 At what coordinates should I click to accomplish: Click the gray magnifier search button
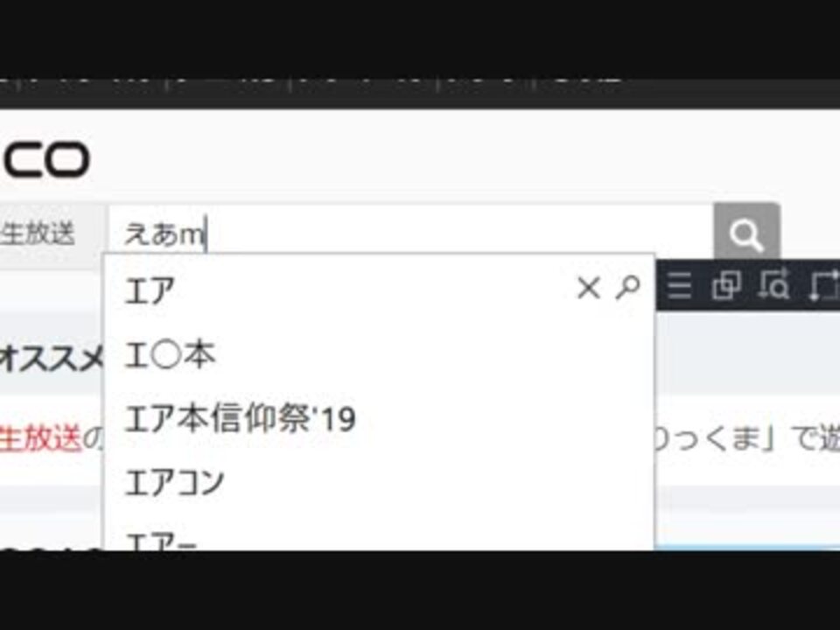pos(746,231)
